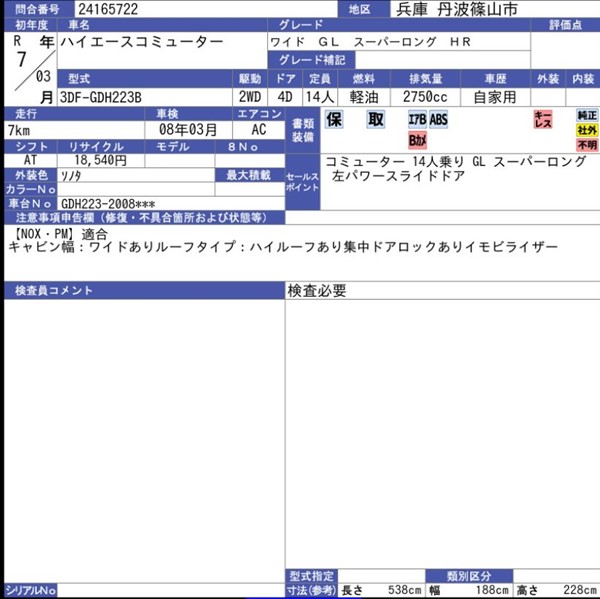Click the 最大積載 label

click(248, 175)
